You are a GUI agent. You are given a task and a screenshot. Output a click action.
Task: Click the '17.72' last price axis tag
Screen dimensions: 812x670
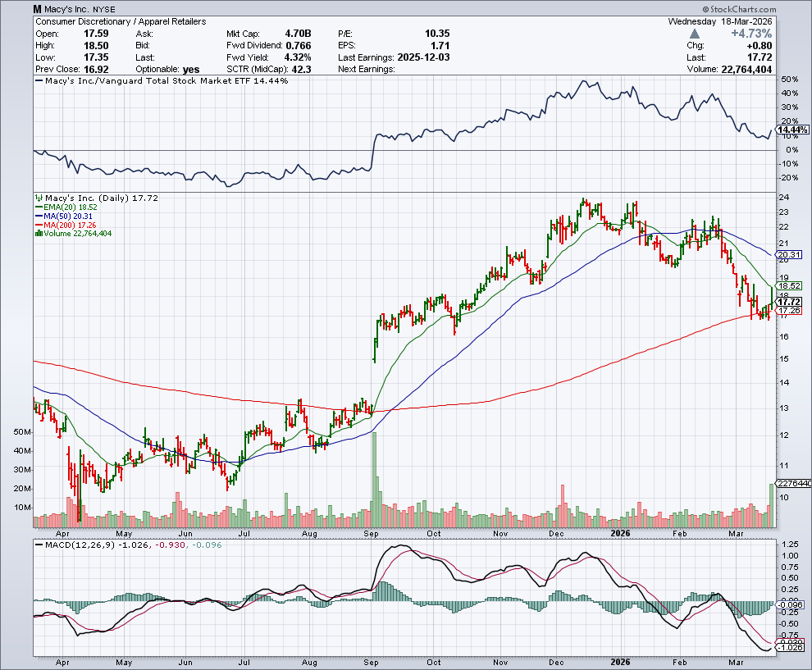[789, 302]
